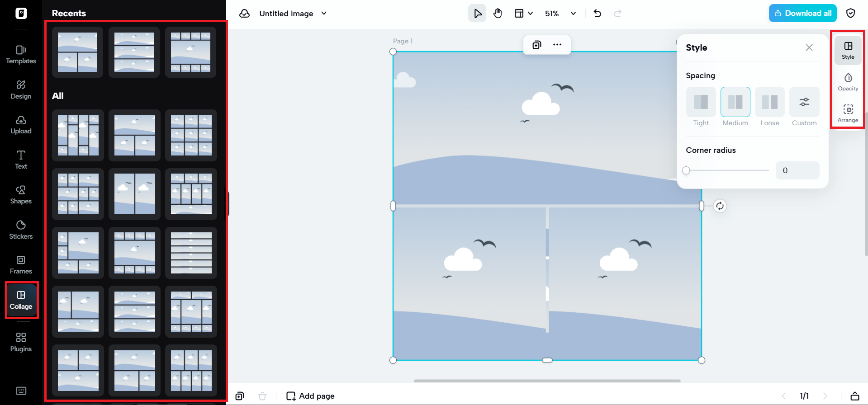The width and height of the screenshot is (868, 405).
Task: Open the Arrange options
Action: pyautogui.click(x=848, y=113)
